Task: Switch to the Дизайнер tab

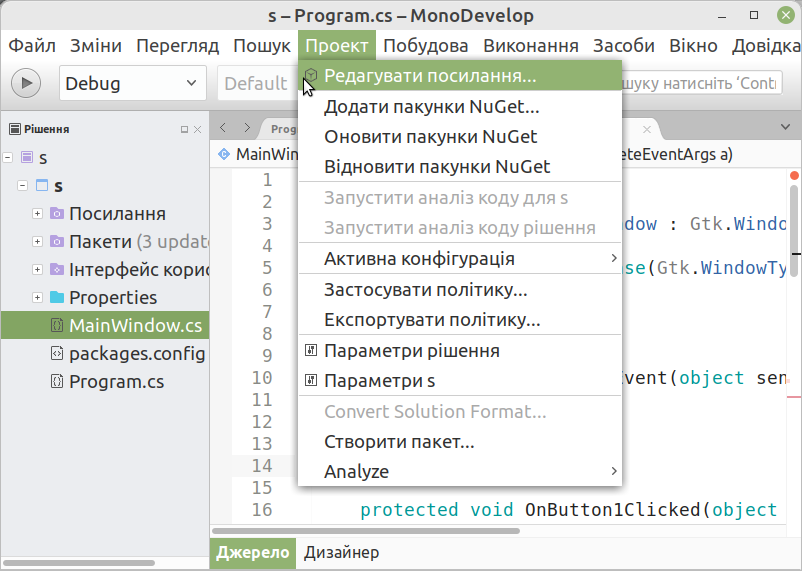Action: click(x=342, y=553)
